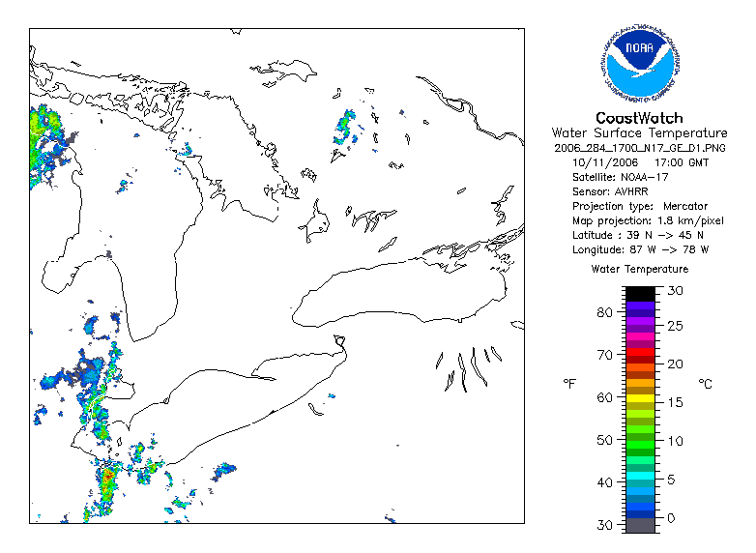Pick the black swatch topping the temperature scale
The height and width of the screenshot is (553, 756).
pos(641,294)
